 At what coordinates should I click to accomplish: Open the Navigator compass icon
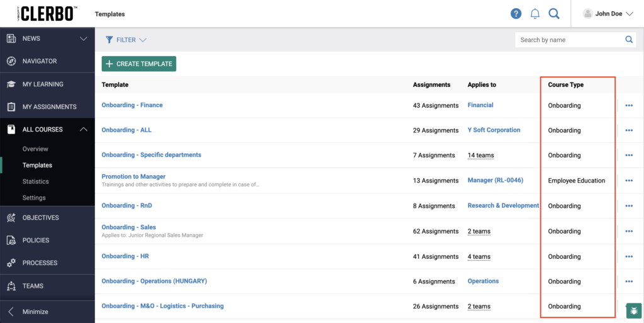[11, 61]
